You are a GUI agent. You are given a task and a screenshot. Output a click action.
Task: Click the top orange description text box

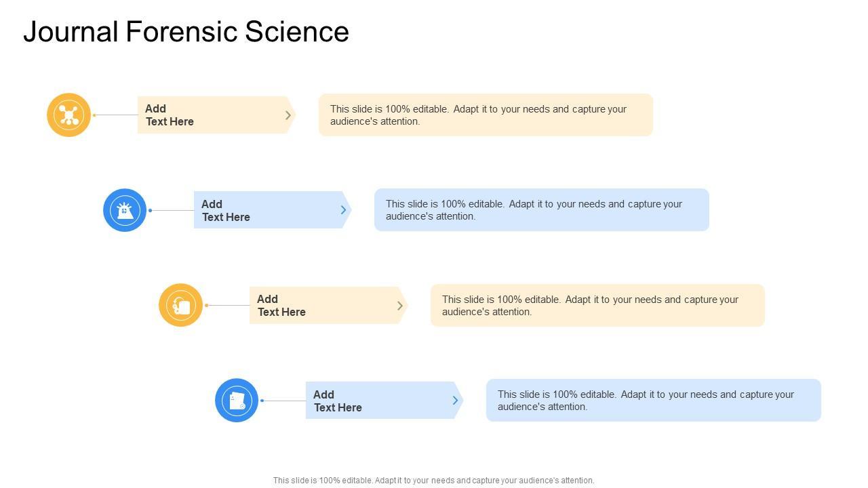[x=486, y=115]
